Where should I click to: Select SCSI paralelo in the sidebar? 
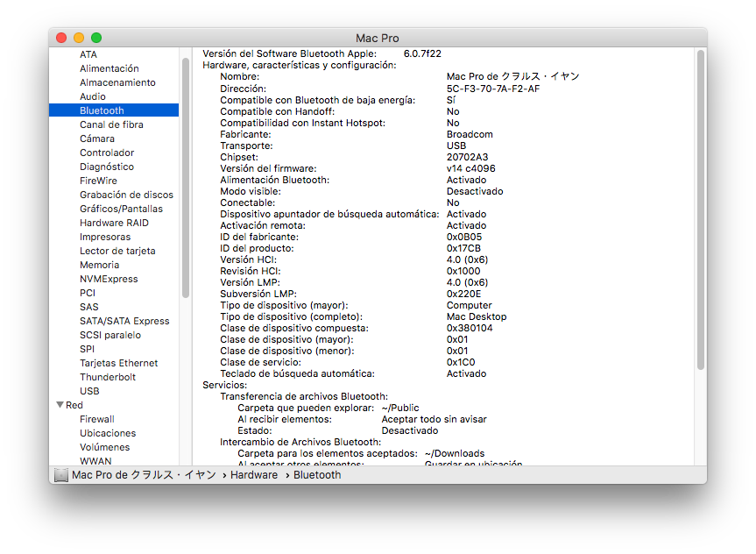tap(110, 335)
